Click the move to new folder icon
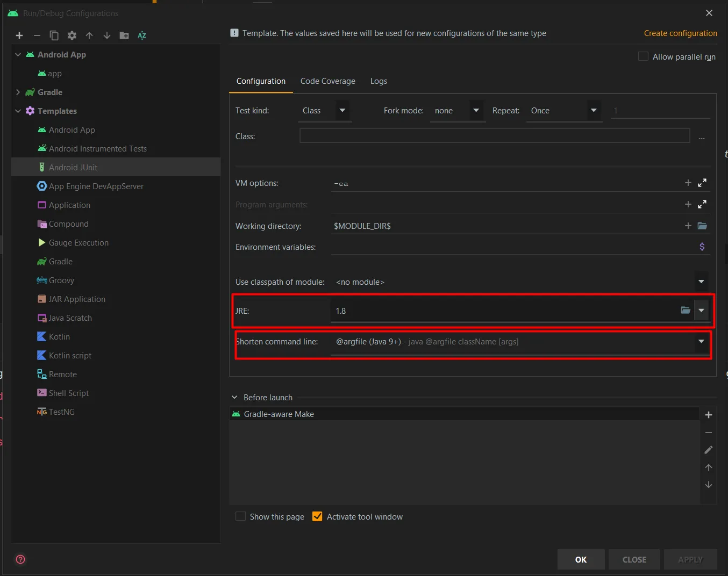Image resolution: width=728 pixels, height=576 pixels. pyautogui.click(x=124, y=35)
